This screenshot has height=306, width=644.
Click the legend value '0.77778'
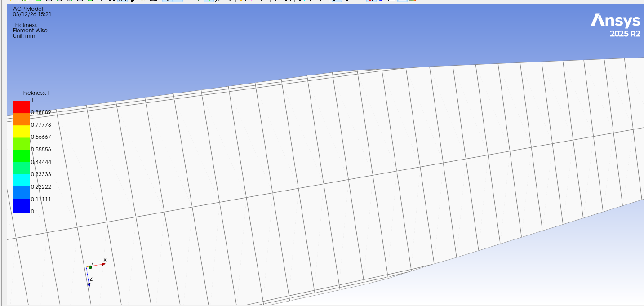coord(40,124)
